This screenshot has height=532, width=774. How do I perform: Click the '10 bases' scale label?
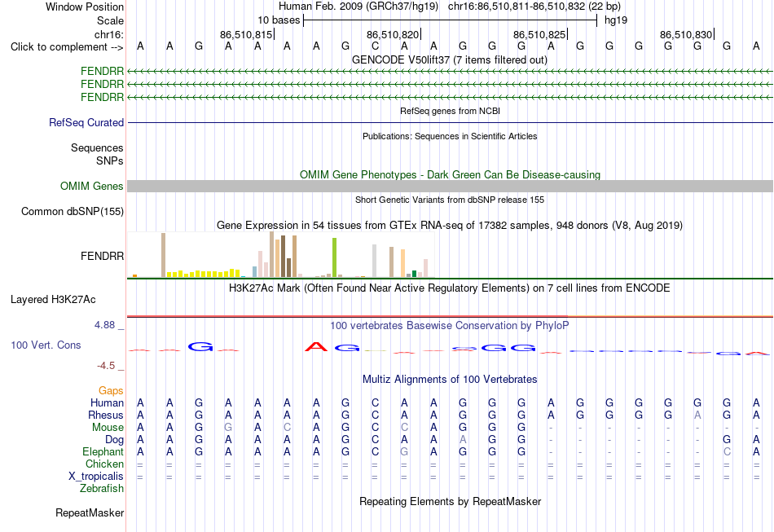(x=279, y=20)
